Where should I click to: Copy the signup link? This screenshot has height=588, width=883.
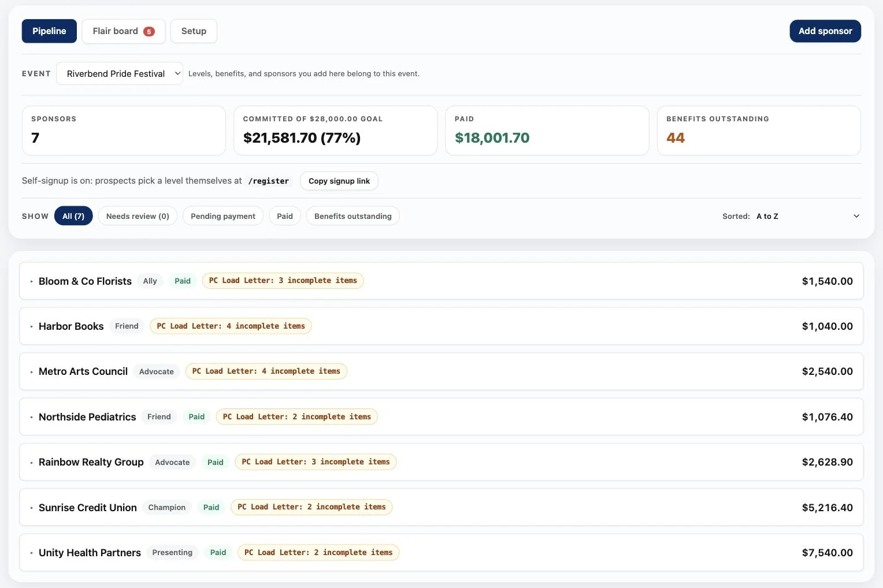pyautogui.click(x=339, y=181)
